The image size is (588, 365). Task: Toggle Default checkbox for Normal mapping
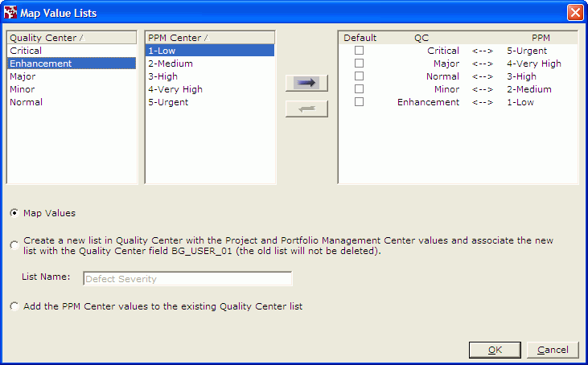pos(360,76)
